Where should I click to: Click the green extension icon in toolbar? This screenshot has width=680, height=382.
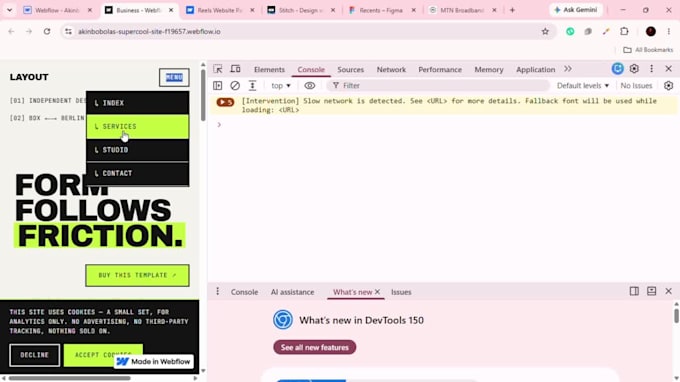(x=570, y=31)
